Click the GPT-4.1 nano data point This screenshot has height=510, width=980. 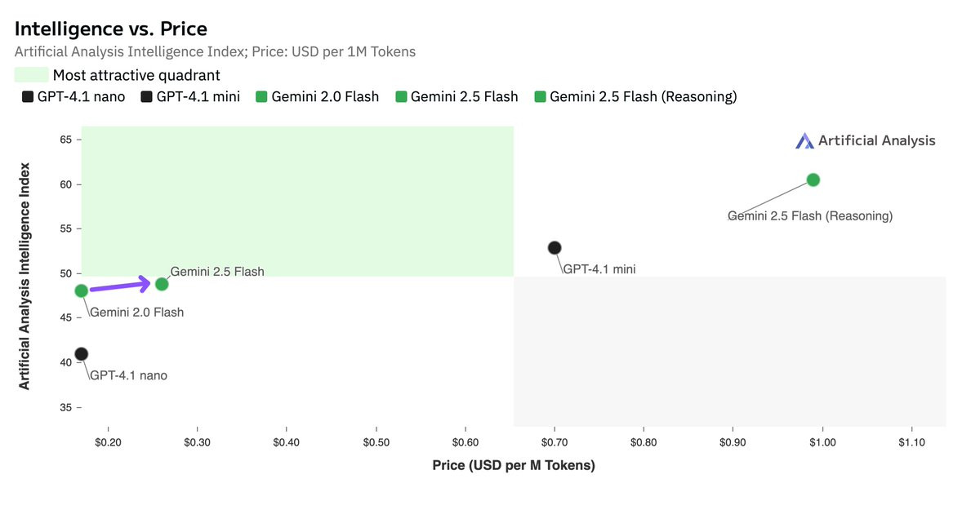[82, 353]
